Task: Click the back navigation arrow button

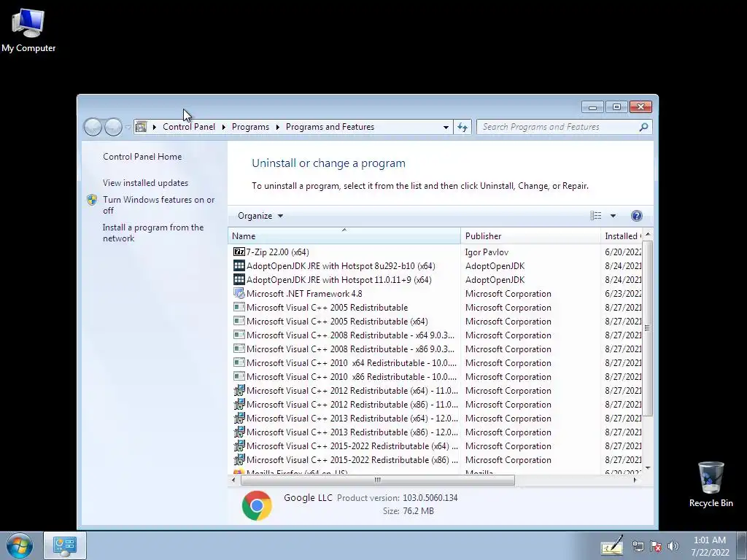Action: tap(93, 127)
